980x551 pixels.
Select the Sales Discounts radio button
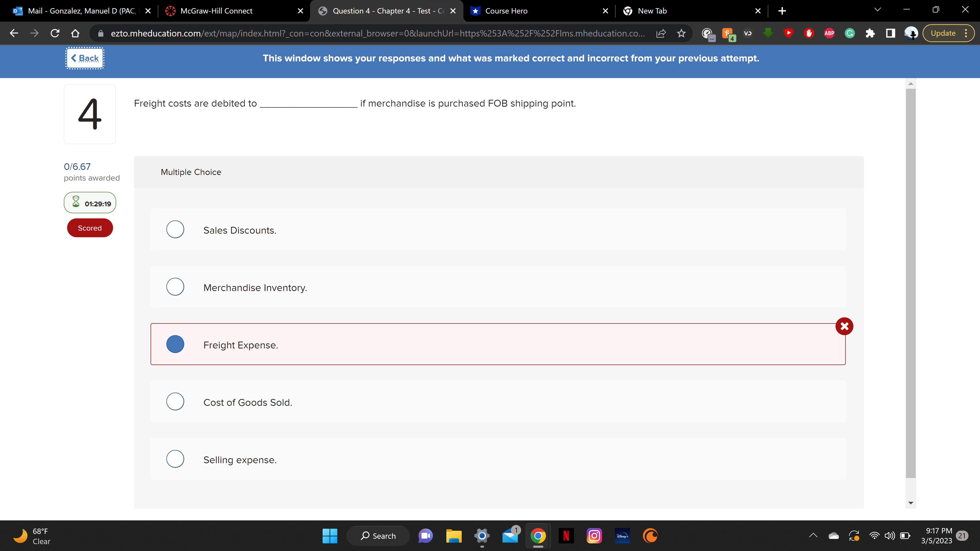tap(175, 229)
